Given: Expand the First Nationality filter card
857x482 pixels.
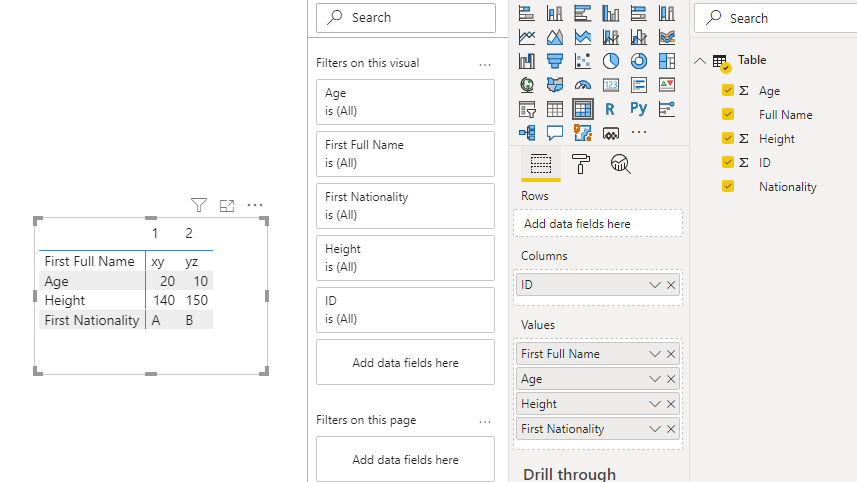Looking at the screenshot, I should [405, 205].
